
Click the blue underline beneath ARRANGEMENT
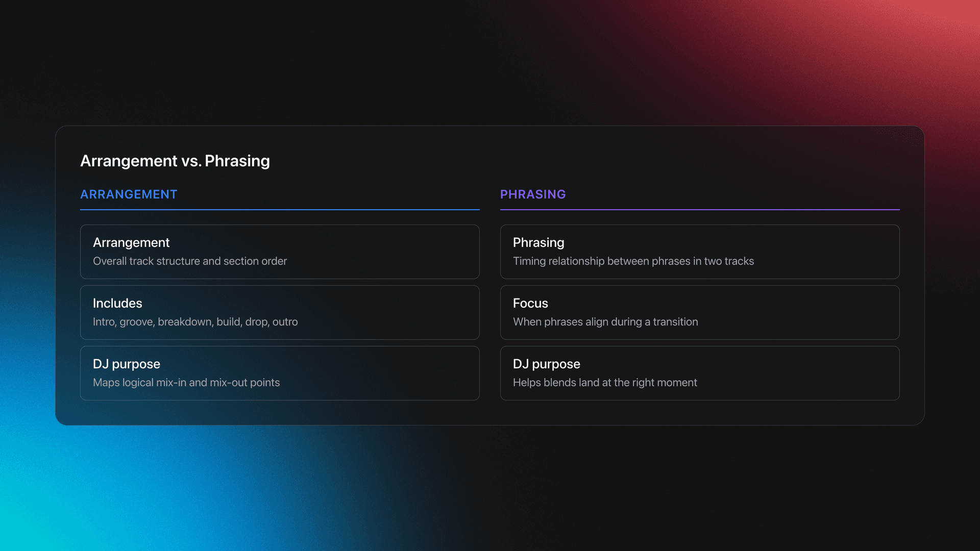tap(280, 209)
